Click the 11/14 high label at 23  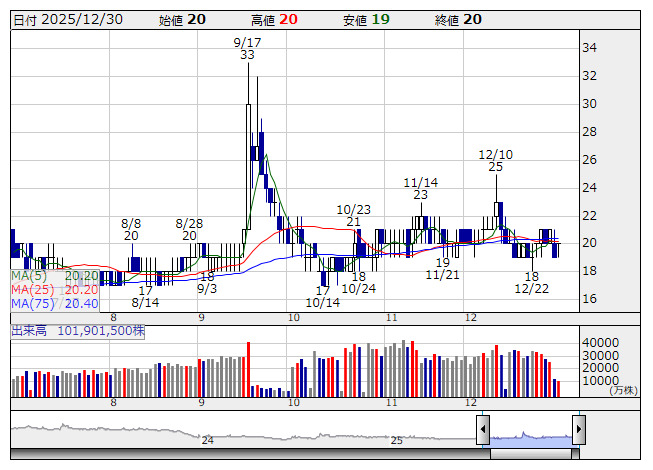(421, 189)
